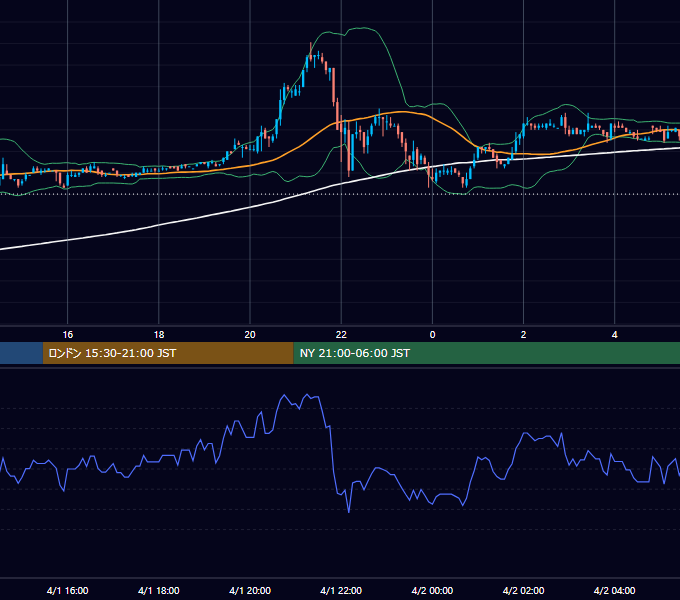The width and height of the screenshot is (680, 600).
Task: Click the 0 hour axis label
Action: [x=432, y=335]
